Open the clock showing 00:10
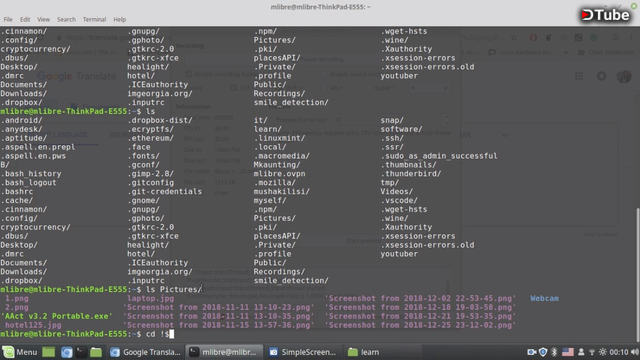 [619, 352]
